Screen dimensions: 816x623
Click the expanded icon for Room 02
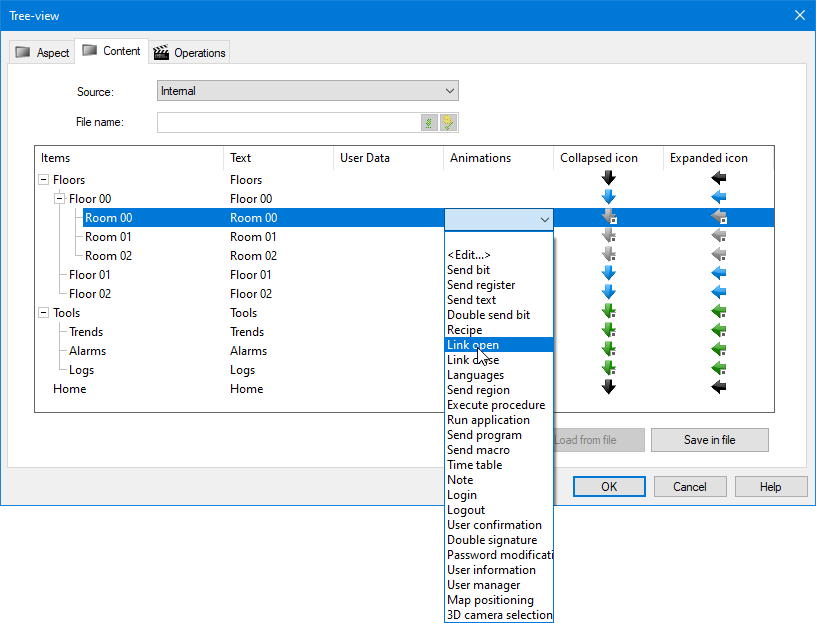(x=718, y=255)
